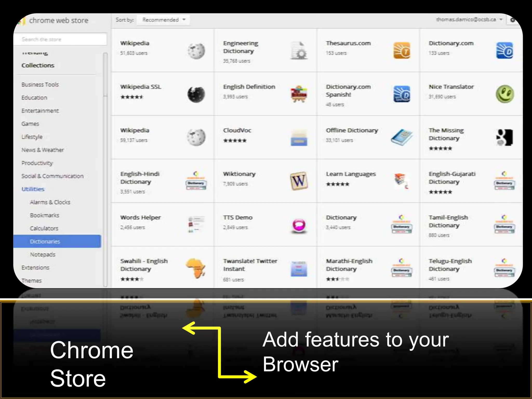
Task: Open Alarms & Clocks subcategory
Action: click(50, 202)
